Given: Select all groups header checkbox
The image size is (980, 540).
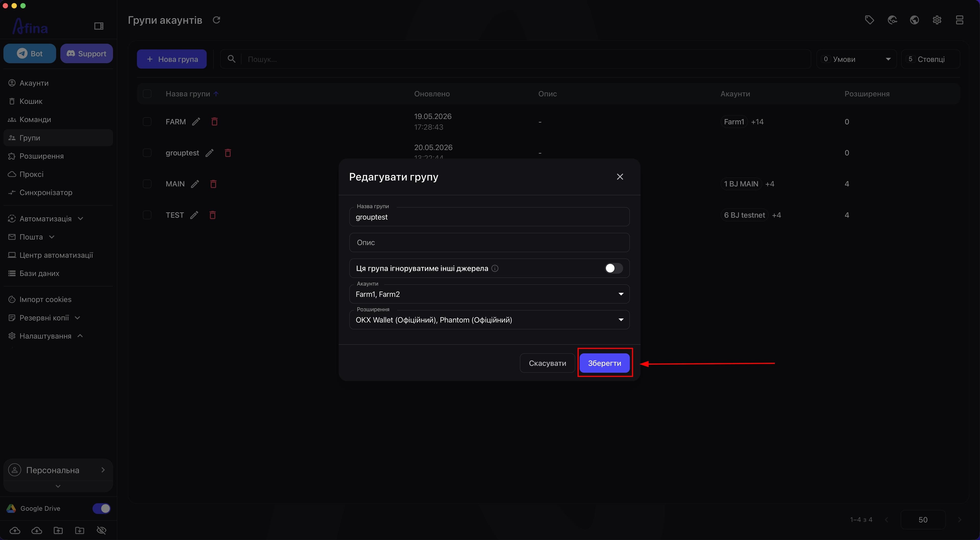Looking at the screenshot, I should (147, 94).
